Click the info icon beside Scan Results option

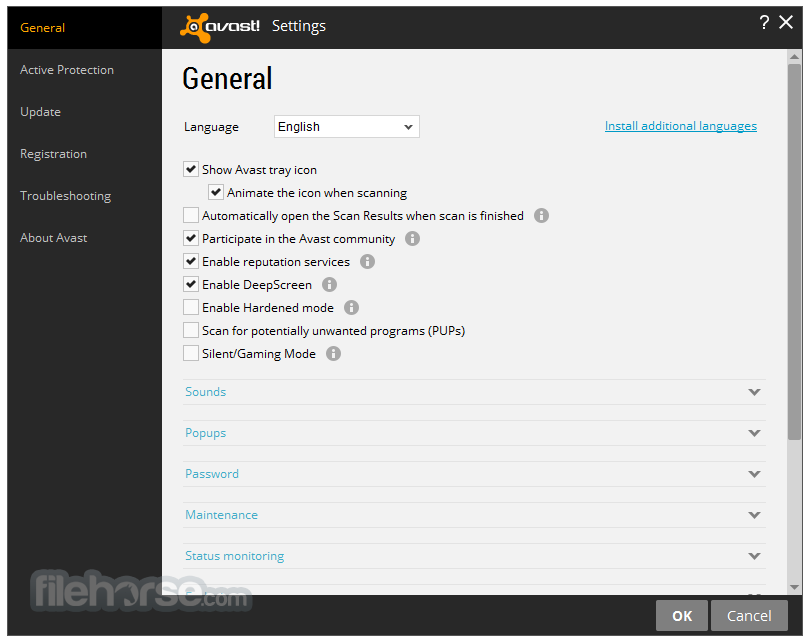tap(542, 215)
